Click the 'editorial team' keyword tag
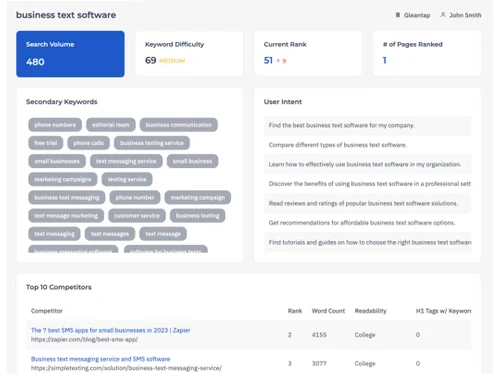Viewport: 500px width, 375px height. click(111, 125)
